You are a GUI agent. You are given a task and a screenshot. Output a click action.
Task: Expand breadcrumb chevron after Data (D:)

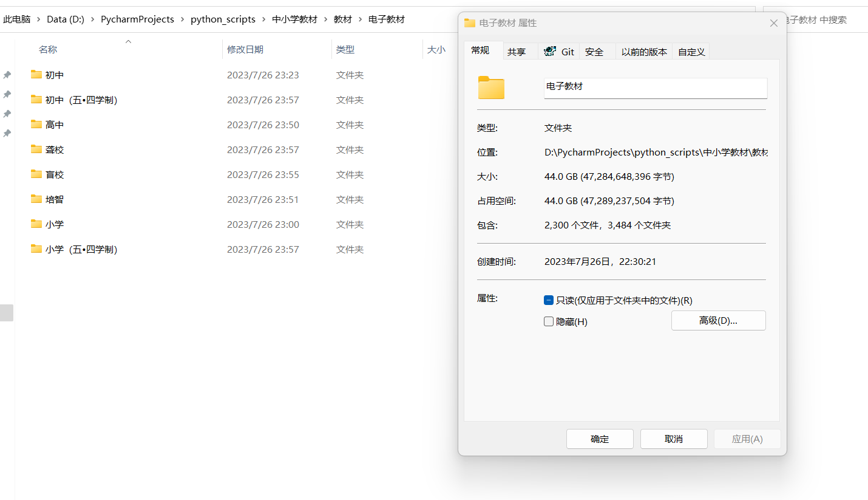pyautogui.click(x=93, y=19)
